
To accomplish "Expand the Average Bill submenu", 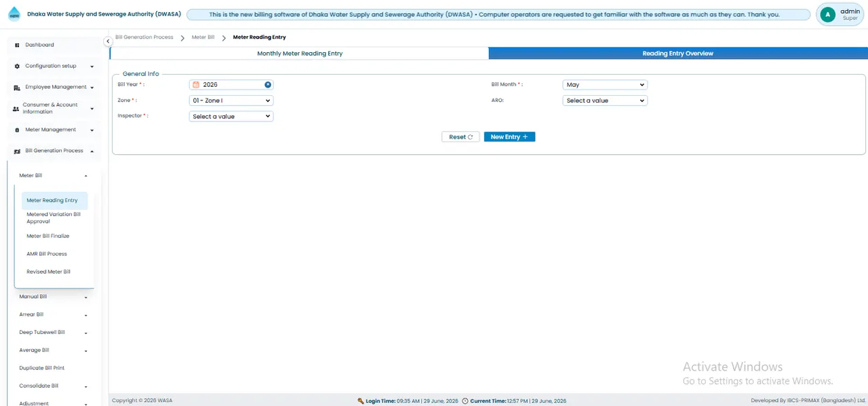I will coord(86,351).
